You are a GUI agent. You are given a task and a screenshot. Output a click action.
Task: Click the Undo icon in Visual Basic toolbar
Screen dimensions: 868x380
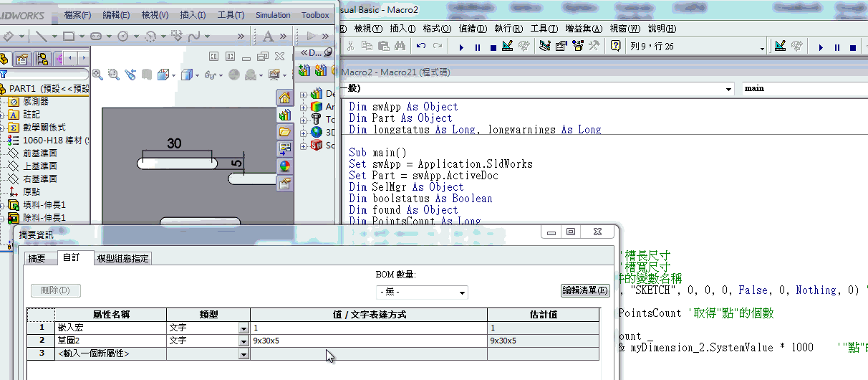tap(420, 47)
